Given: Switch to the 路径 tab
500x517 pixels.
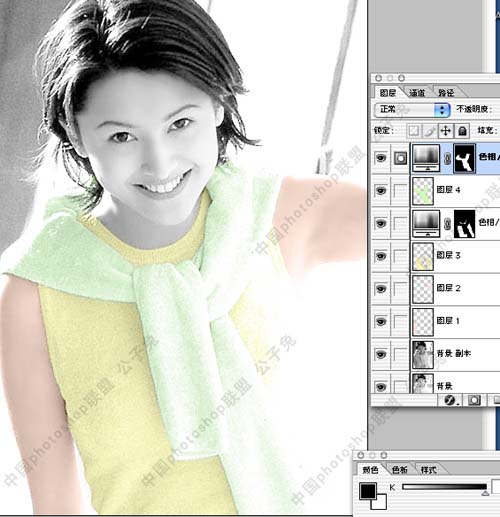Looking at the screenshot, I should pyautogui.click(x=446, y=93).
